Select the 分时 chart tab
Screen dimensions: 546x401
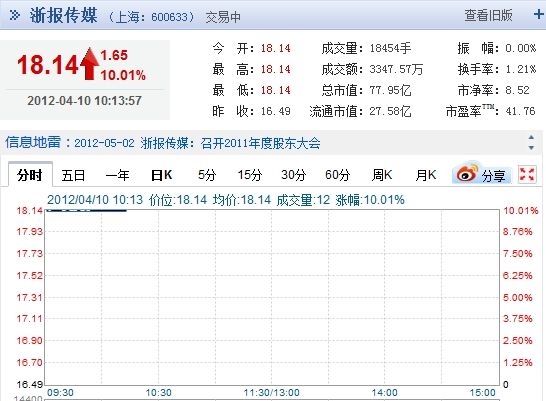[30, 175]
